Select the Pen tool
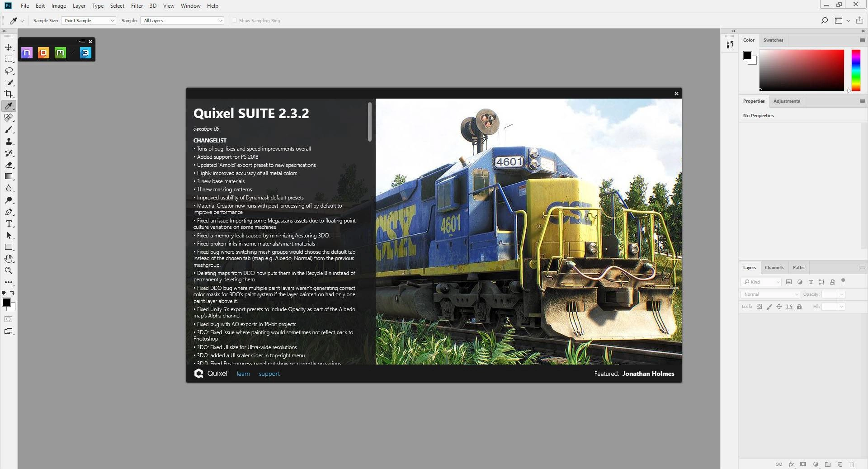Screen dimensions: 868x469 pos(9,212)
